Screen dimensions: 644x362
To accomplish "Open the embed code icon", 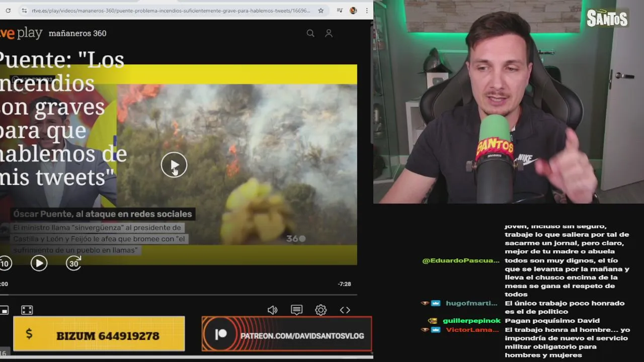I will [345, 310].
